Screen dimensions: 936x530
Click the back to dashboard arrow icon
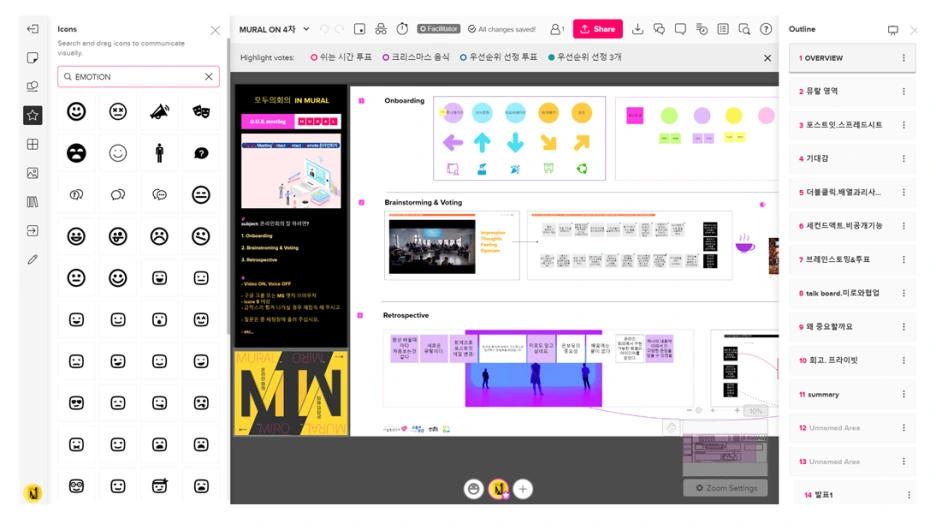(33, 29)
